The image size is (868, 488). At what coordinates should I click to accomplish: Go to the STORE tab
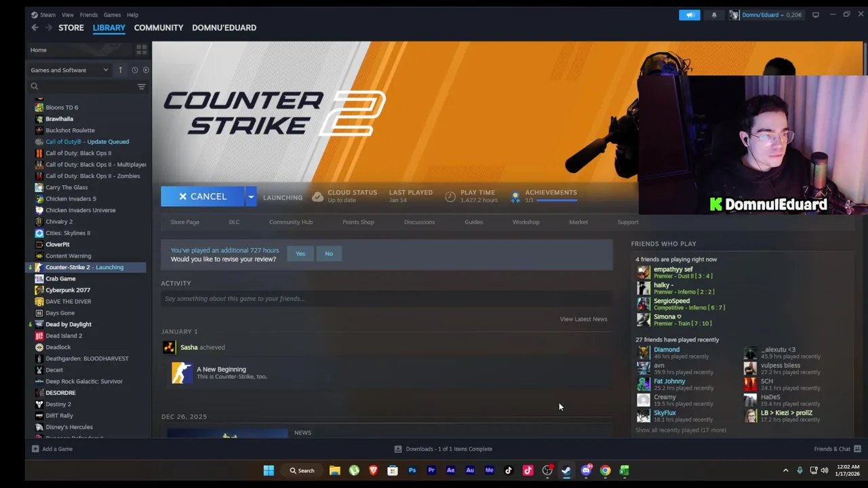[x=71, y=28]
